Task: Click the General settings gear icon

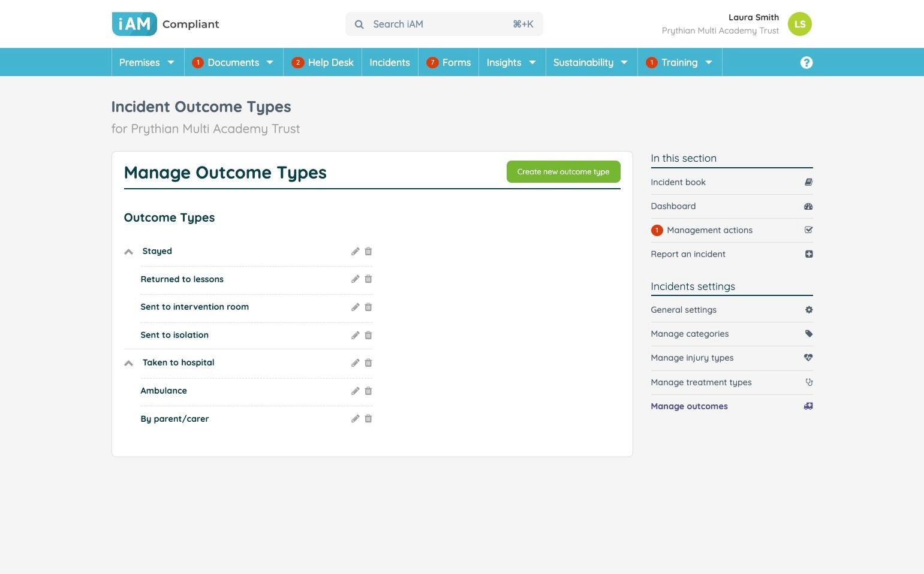Action: coord(808,310)
